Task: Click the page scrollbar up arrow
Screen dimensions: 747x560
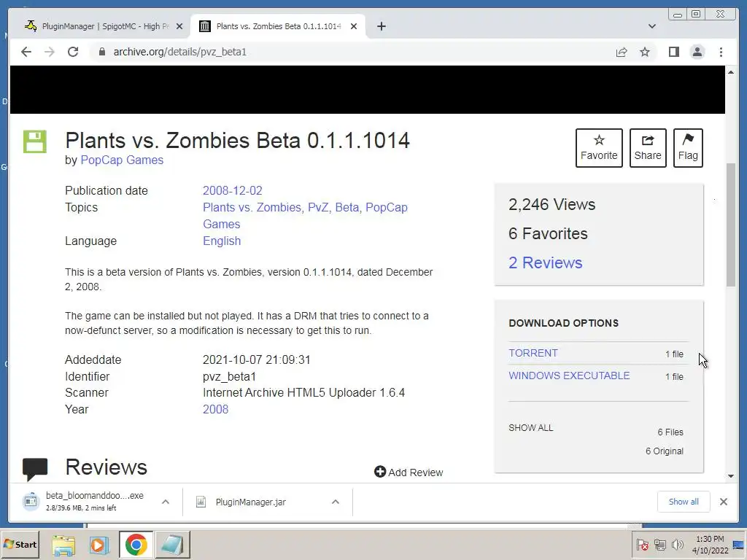Action: [x=731, y=72]
